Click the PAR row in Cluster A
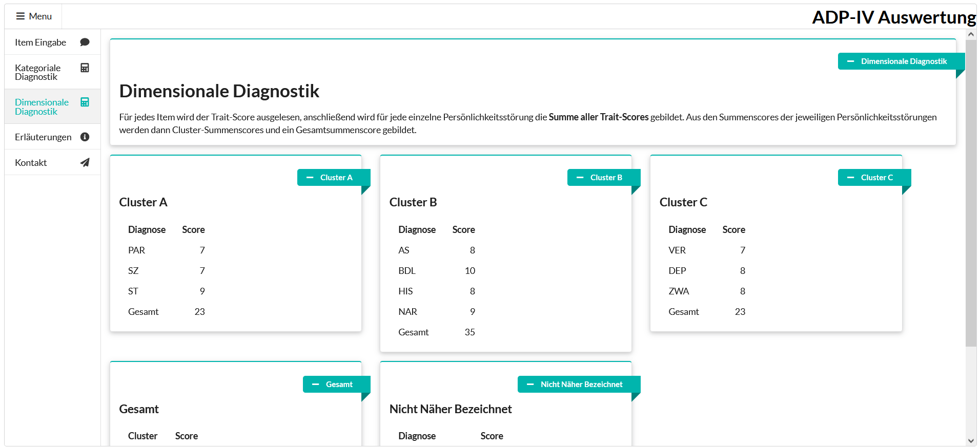This screenshot has width=980, height=448. tap(167, 250)
